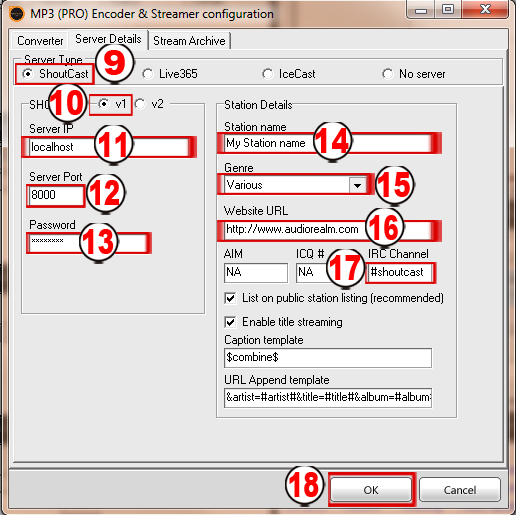Focus the Server IP field
The height and width of the screenshot is (515, 516).
click(x=109, y=147)
